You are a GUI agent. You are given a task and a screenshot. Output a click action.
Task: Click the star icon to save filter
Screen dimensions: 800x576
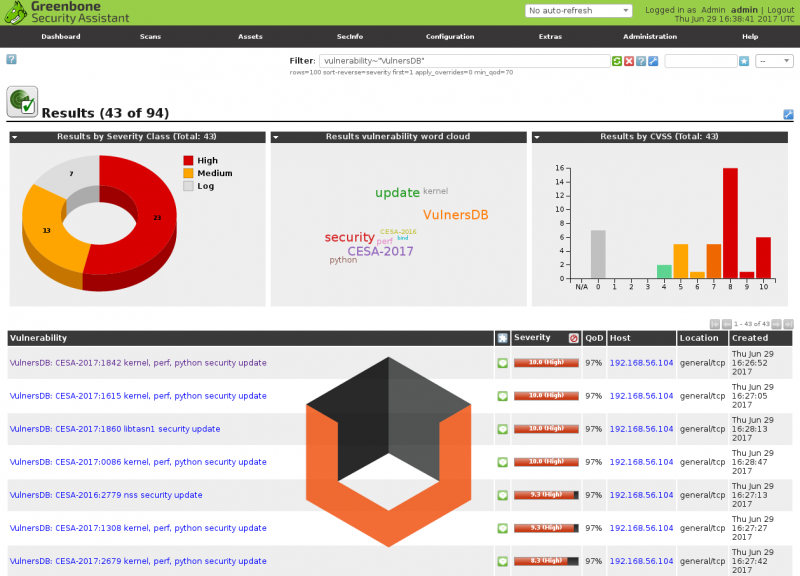click(x=743, y=61)
